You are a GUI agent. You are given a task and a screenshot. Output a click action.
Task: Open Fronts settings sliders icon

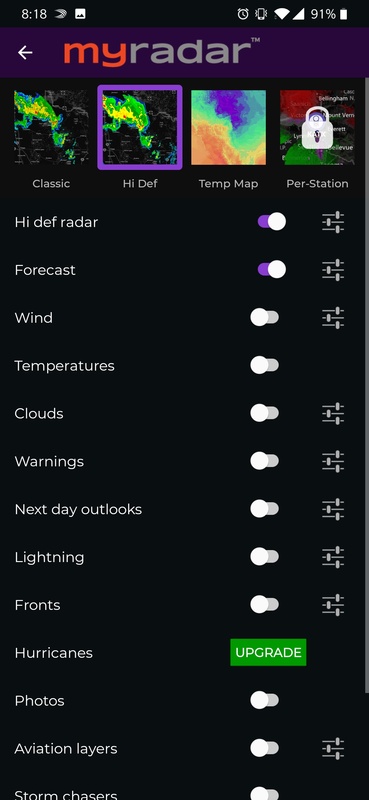click(333, 605)
